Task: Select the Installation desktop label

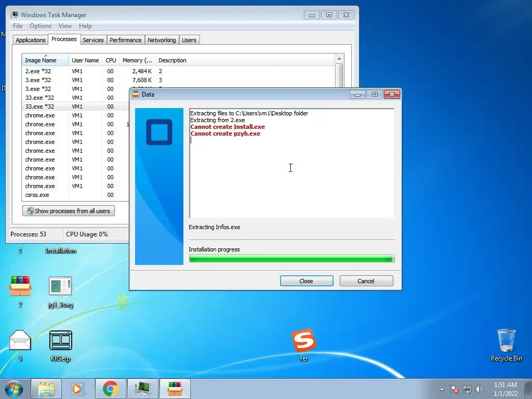Action: 61,250
